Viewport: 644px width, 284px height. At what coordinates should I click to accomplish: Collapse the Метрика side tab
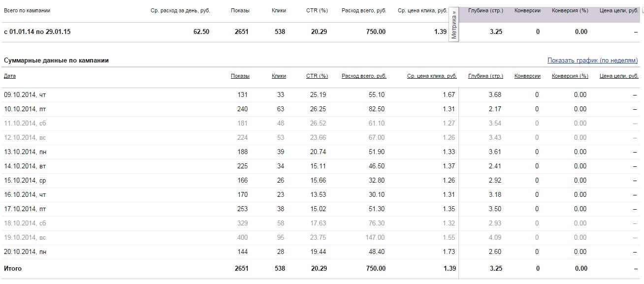point(453,24)
